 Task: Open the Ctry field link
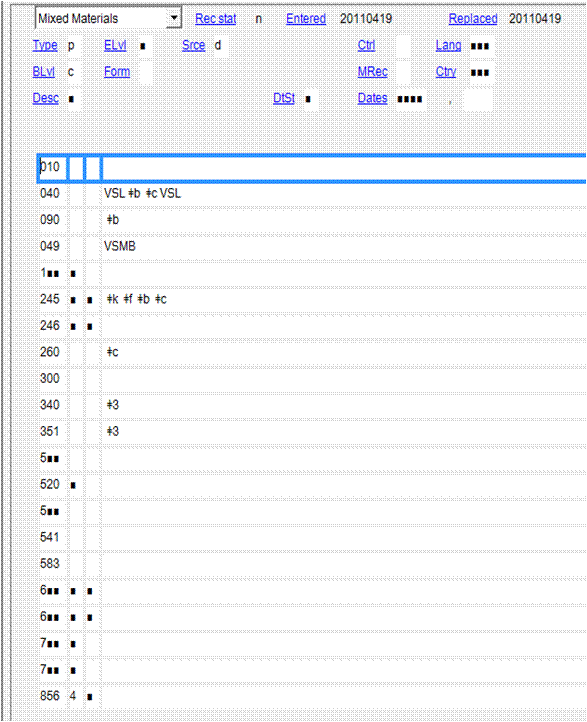tap(446, 72)
